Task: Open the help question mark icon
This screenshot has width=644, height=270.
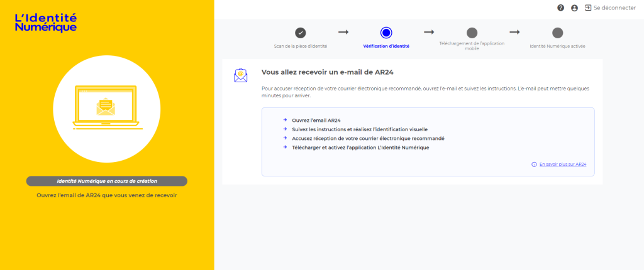Action: coord(560,8)
